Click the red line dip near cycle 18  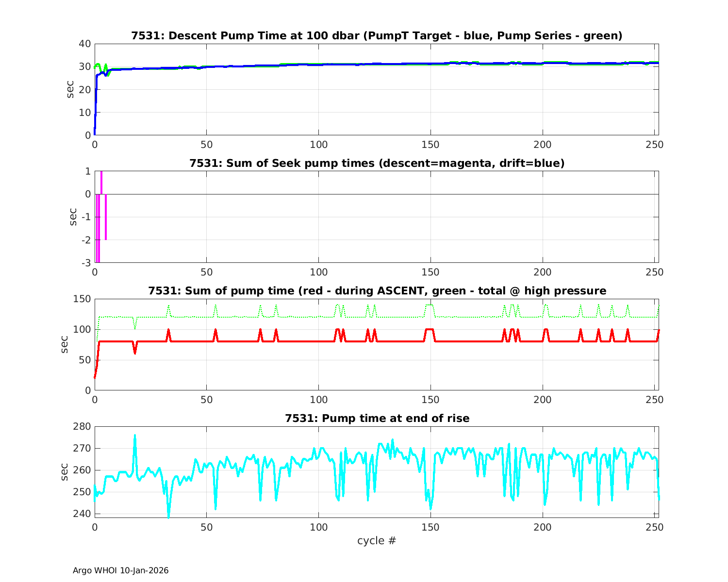(x=135, y=353)
